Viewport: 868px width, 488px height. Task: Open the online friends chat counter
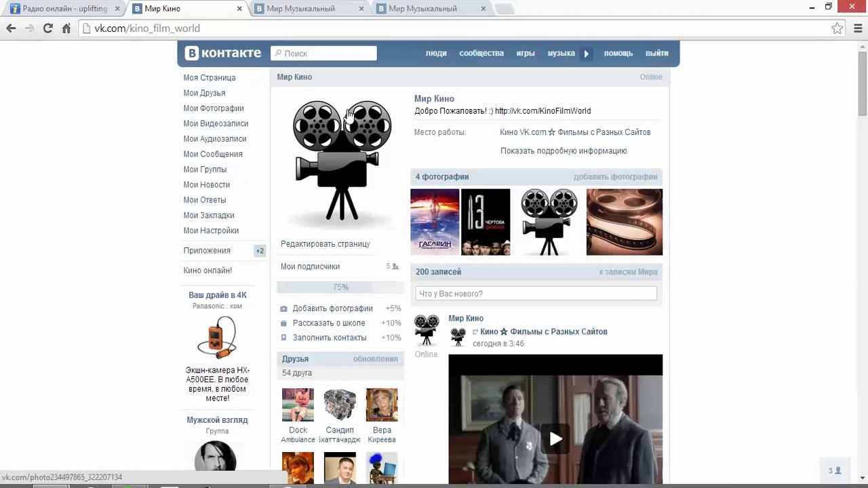tap(835, 470)
